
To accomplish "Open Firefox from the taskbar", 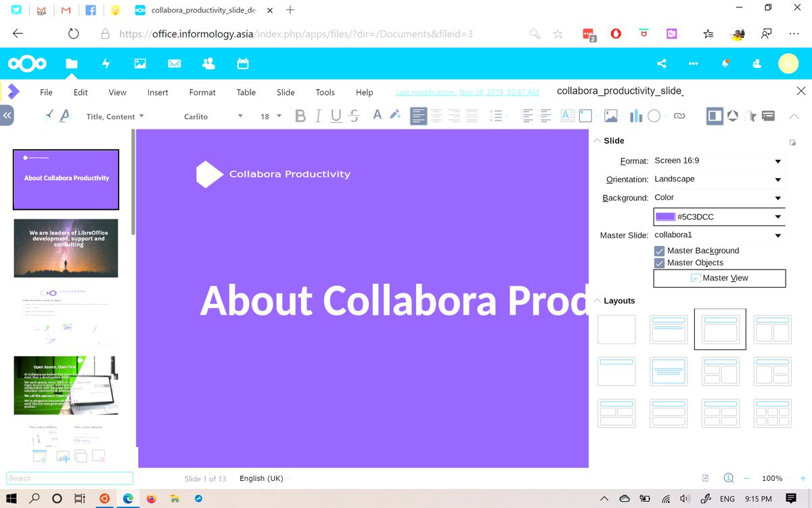I will [x=152, y=499].
